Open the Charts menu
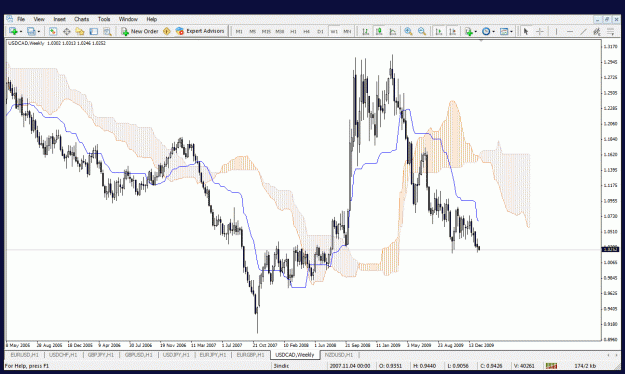The image size is (625, 374). pyautogui.click(x=81, y=19)
